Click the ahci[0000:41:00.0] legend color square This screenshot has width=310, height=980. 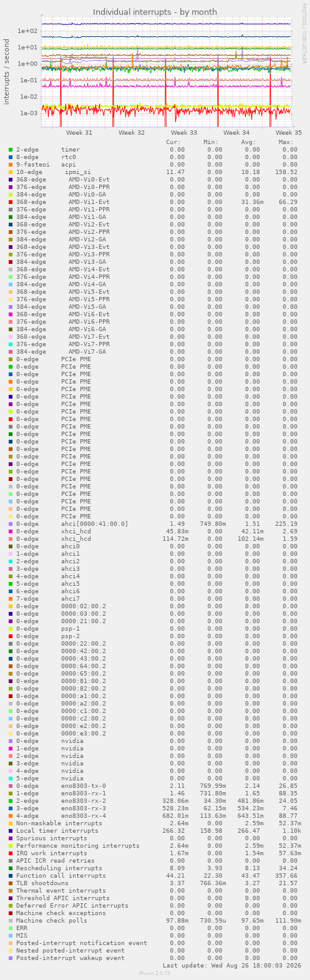click(11, 524)
